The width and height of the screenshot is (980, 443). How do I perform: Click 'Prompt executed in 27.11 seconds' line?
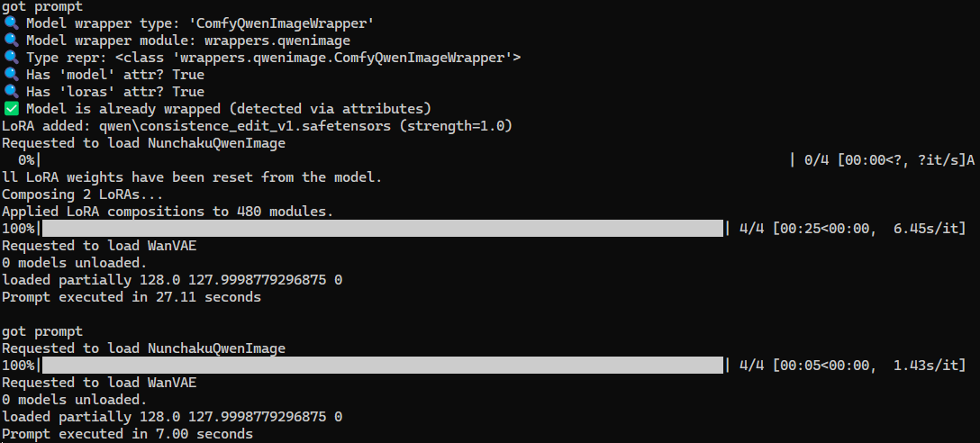tap(131, 297)
